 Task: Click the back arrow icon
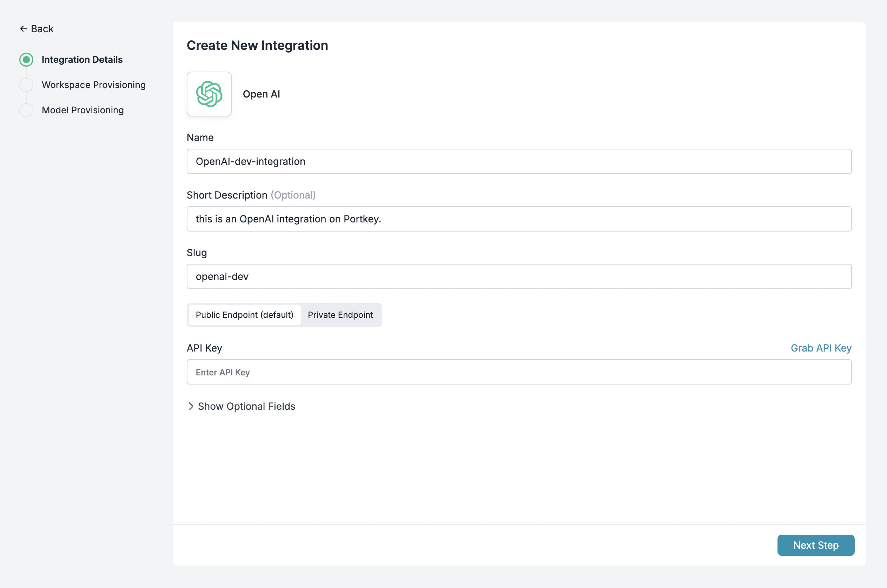point(24,28)
